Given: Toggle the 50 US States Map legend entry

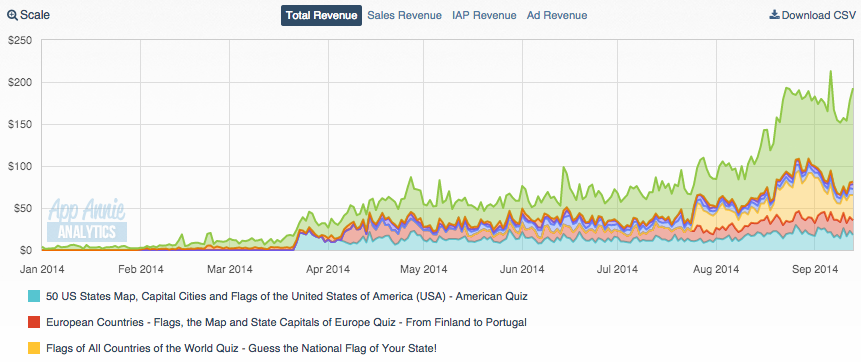Looking at the screenshot, I should click(x=287, y=297).
